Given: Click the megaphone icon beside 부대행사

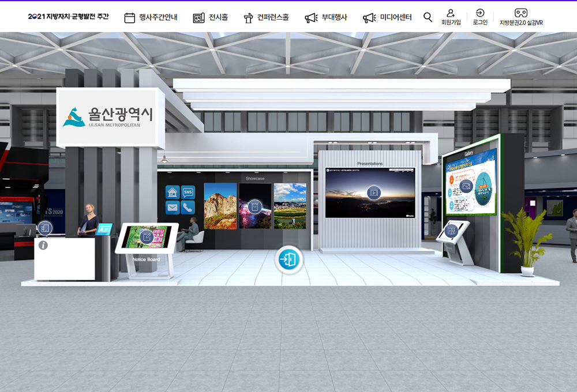Looking at the screenshot, I should pos(311,18).
